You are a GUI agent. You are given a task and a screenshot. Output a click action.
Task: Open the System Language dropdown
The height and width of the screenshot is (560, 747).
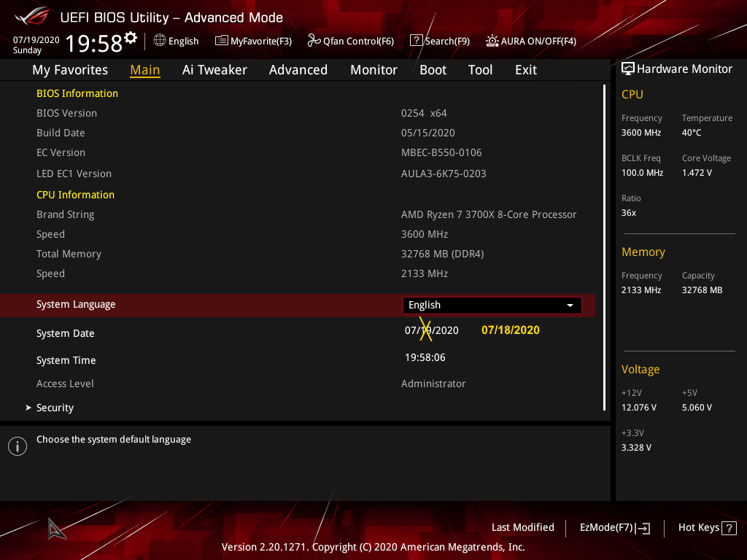point(492,306)
